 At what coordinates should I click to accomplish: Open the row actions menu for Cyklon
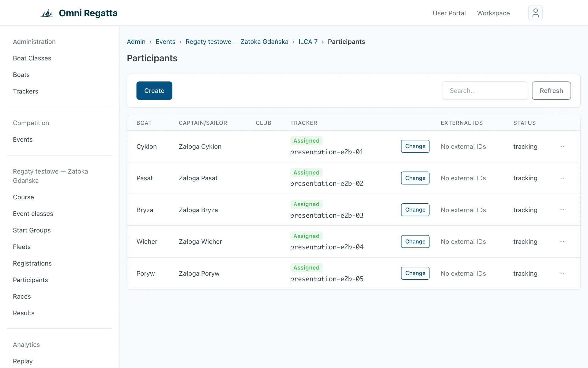point(562,146)
